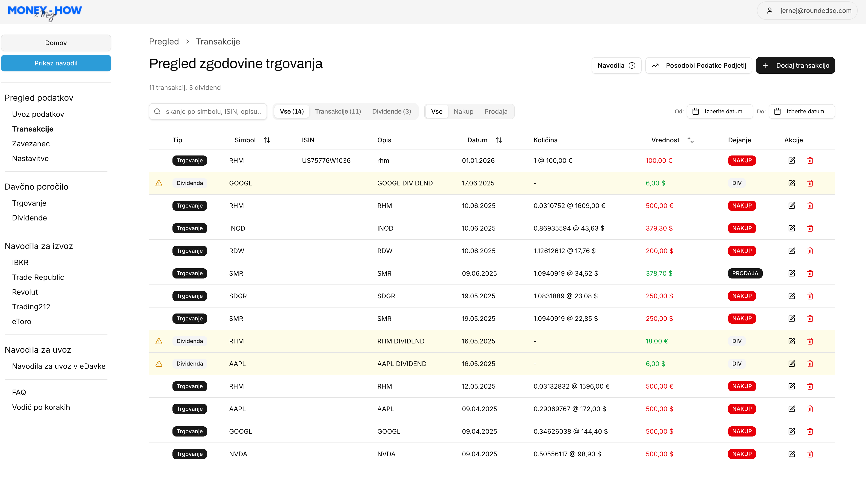Open IBKR export instructions
The image size is (866, 504).
20,263
